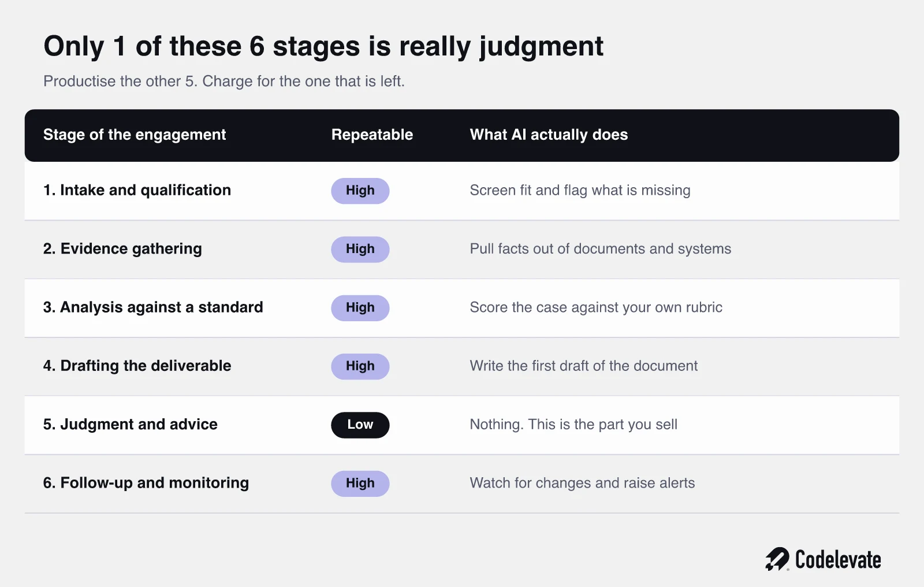Viewport: 924px width, 587px height.
Task: Click the Codelevate rocket logo icon
Action: pos(777,559)
